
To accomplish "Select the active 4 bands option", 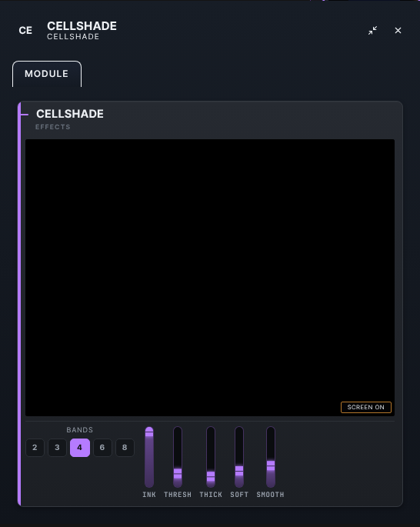I will click(80, 447).
